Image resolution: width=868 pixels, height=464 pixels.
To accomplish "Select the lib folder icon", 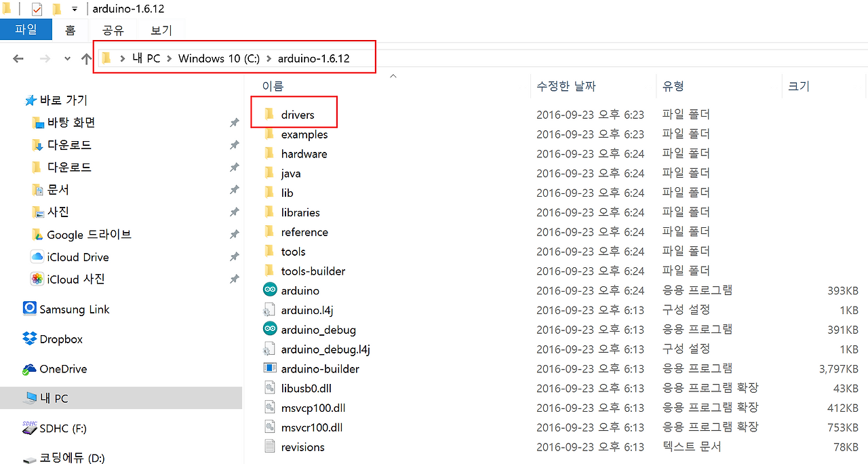I will [269, 193].
